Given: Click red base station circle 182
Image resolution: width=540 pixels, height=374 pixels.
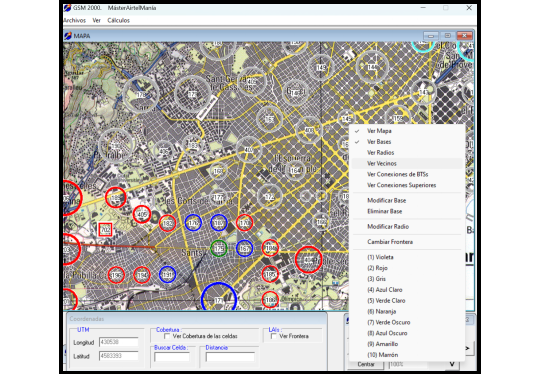Looking at the screenshot, I should click(x=167, y=223).
